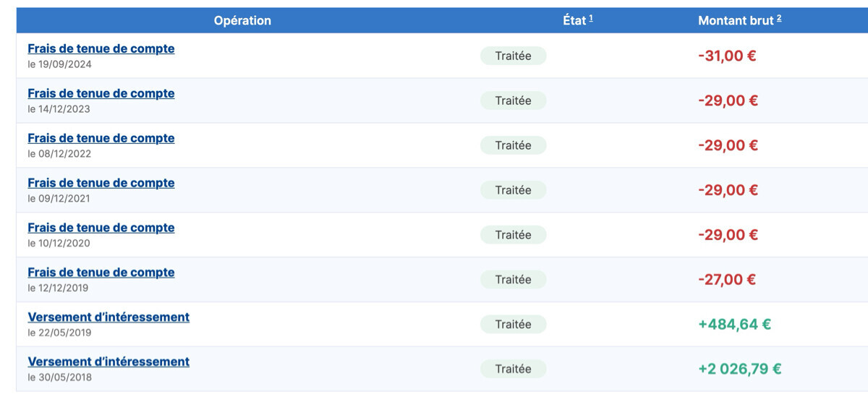The height and width of the screenshot is (410, 868).
Task: Open the account fee operation dated 19/09/2024
Action: [101, 49]
